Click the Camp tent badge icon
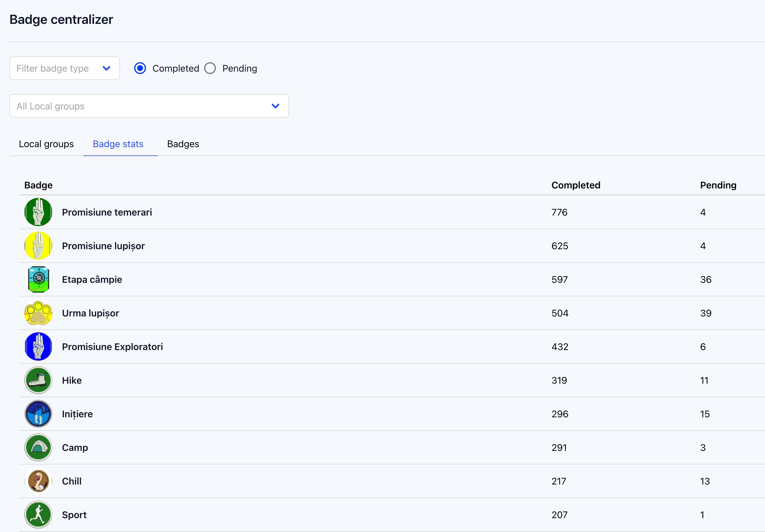 pos(38,447)
